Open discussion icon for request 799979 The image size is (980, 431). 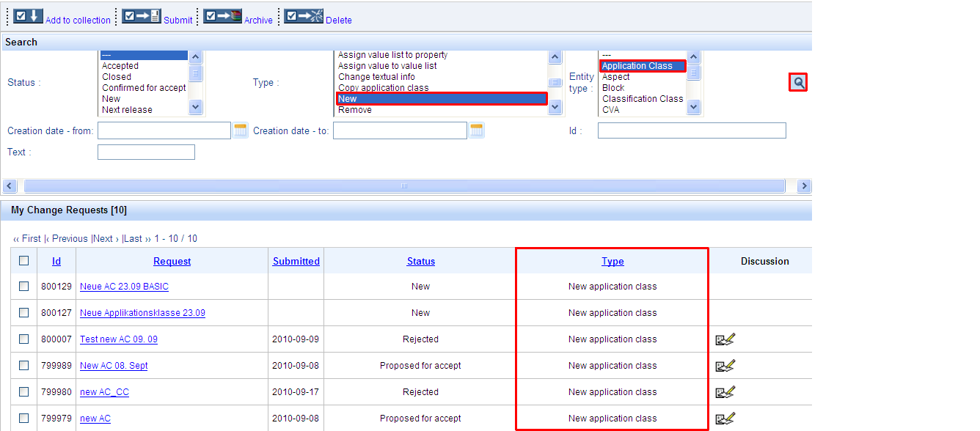725,419
